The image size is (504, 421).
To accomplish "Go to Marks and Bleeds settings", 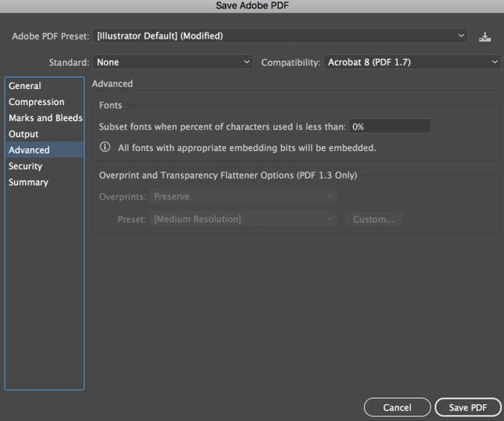I will (x=45, y=118).
